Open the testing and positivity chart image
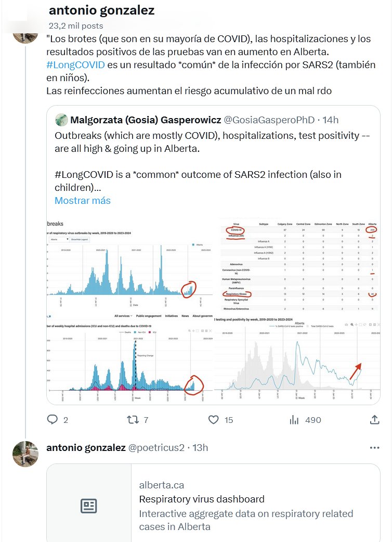The height and width of the screenshot is (542, 392). pyautogui.click(x=297, y=358)
